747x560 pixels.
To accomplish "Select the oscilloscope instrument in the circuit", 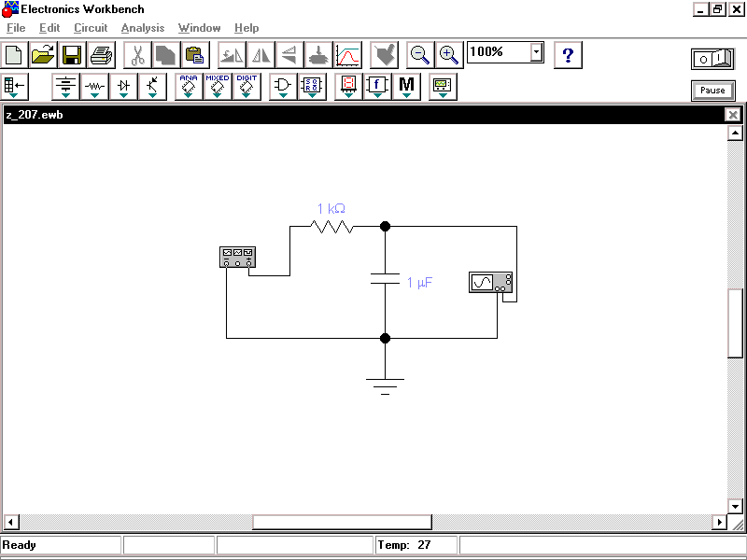I will click(x=490, y=283).
